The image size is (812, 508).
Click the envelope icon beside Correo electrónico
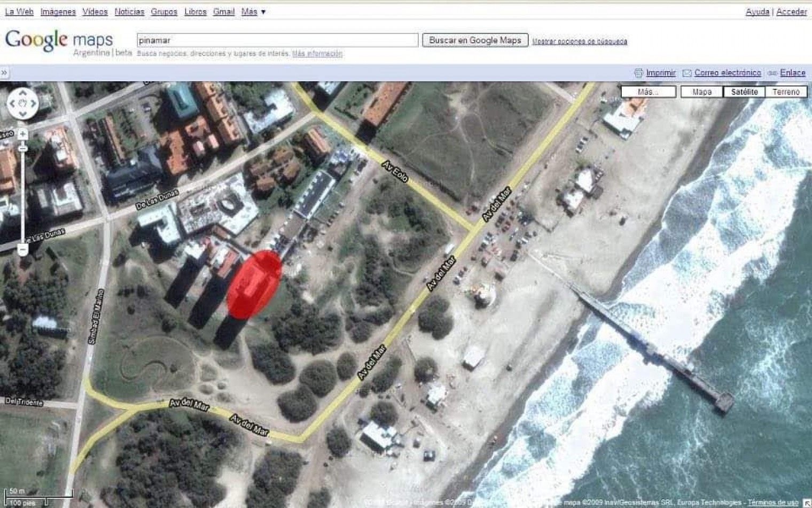(x=687, y=73)
